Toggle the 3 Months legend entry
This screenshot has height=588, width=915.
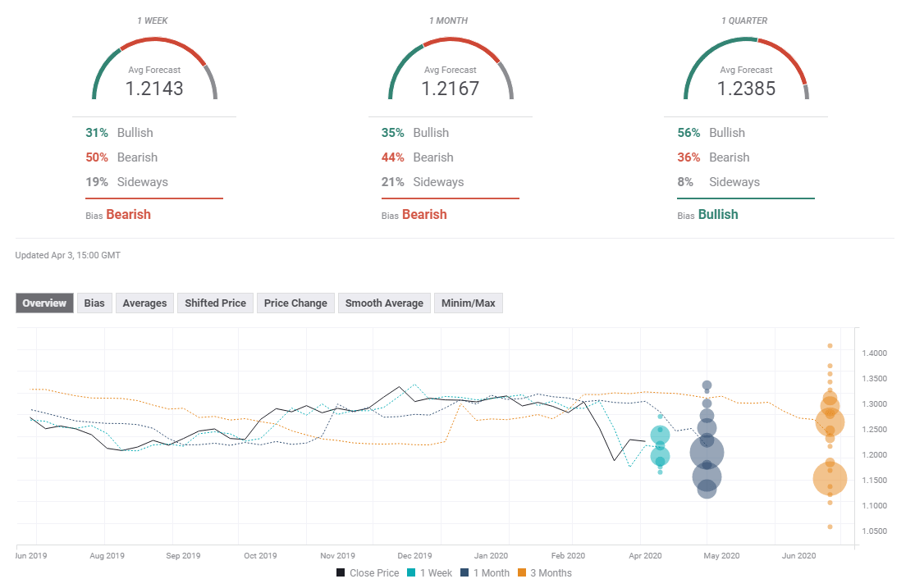pos(550,572)
